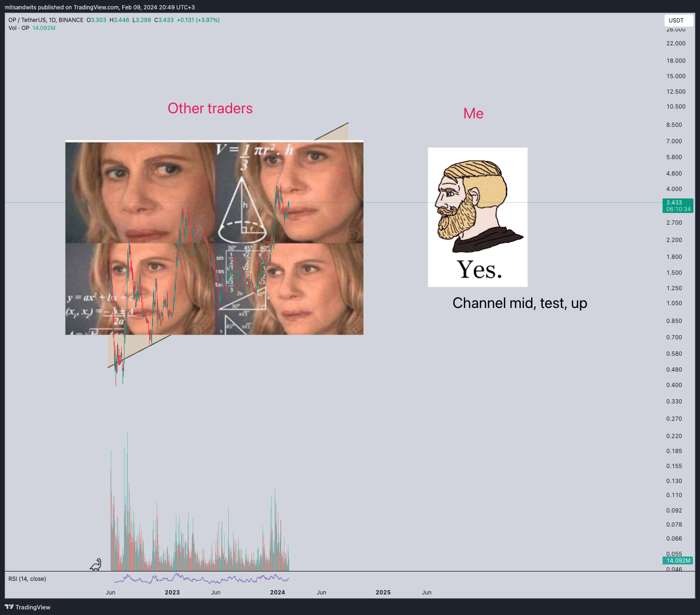Click the 0.110 price level on the scale

(x=674, y=495)
